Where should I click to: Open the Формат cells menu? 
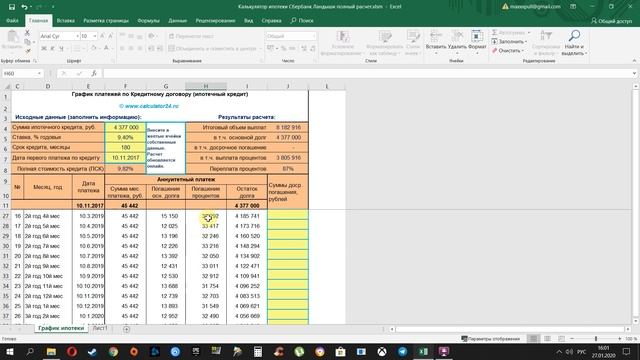click(x=477, y=41)
